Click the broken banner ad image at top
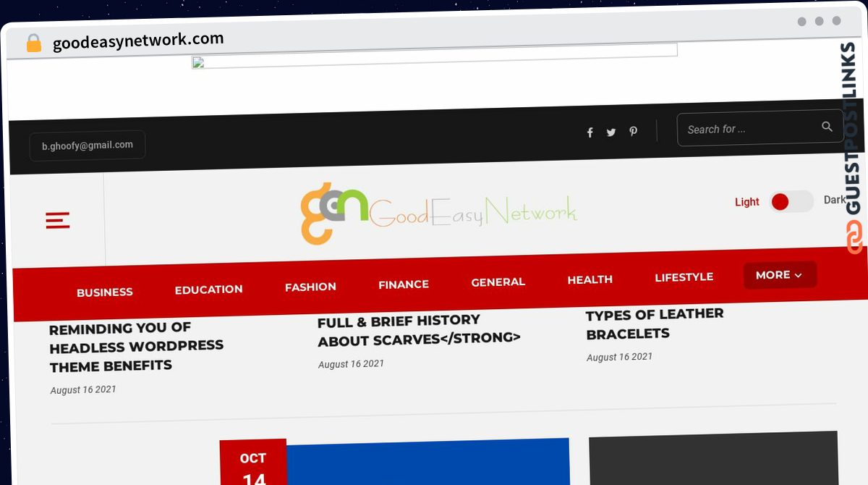Screen dimensions: 868x485 point(434,56)
